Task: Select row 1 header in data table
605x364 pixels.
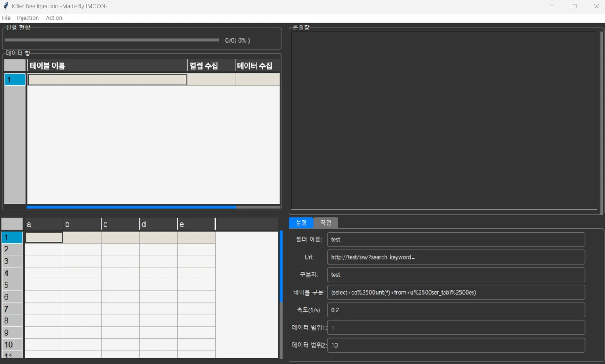Action: (x=15, y=79)
